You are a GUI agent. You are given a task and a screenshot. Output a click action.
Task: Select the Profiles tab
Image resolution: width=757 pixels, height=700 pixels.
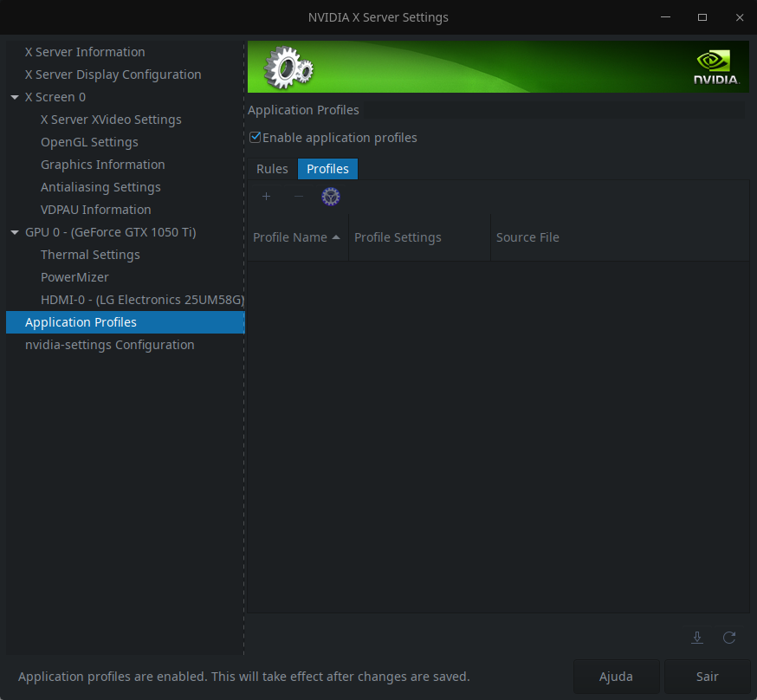point(327,169)
